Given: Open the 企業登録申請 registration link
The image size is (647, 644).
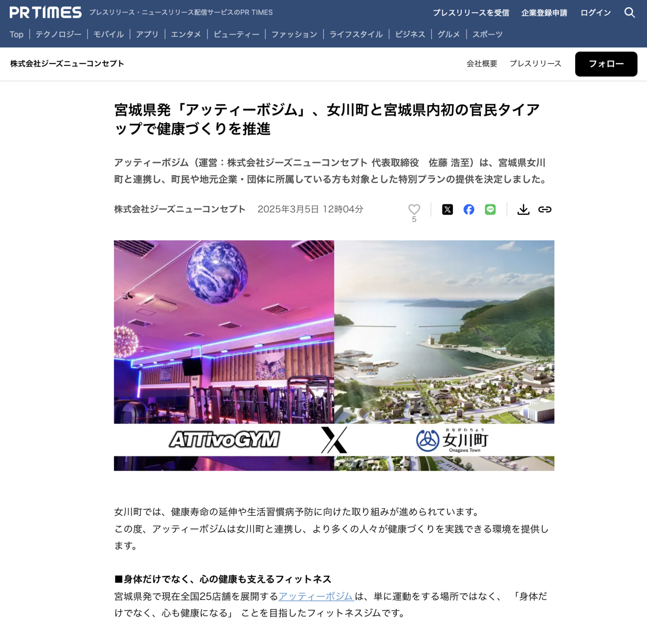Looking at the screenshot, I should [x=544, y=13].
